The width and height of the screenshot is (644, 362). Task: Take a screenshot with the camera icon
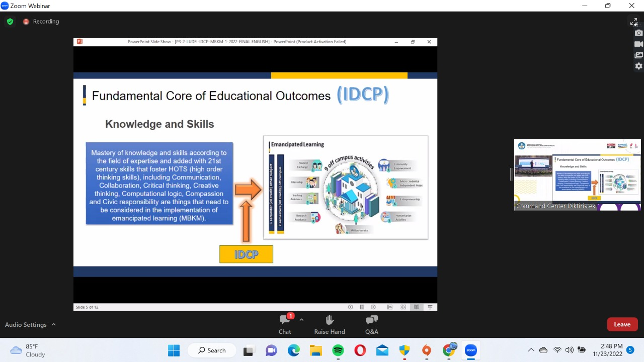(638, 33)
